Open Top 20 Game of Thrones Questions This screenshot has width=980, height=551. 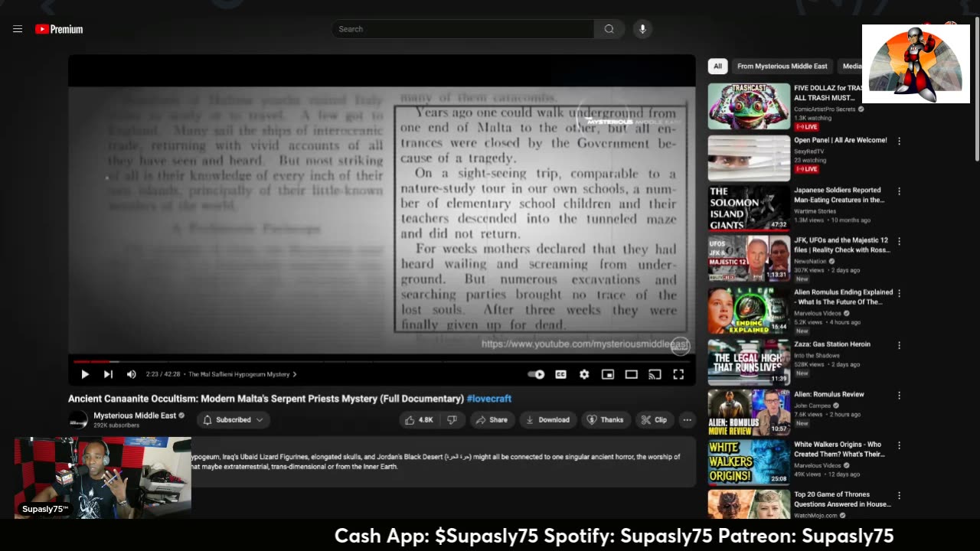[842, 500]
